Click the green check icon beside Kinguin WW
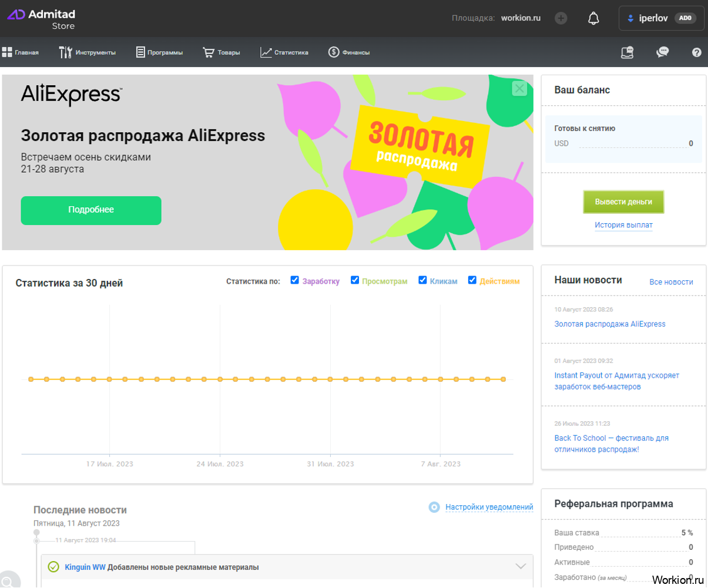Screen dimensions: 708x588 (53, 567)
